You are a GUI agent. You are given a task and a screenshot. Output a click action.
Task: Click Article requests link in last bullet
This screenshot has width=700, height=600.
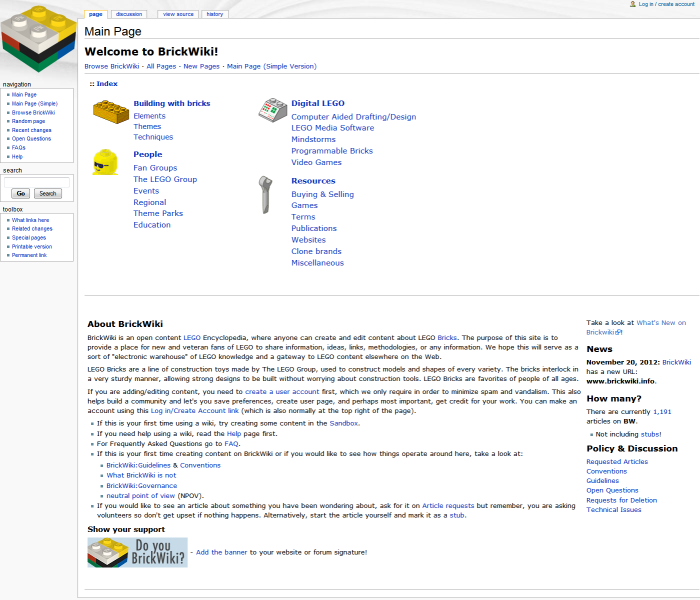pos(448,506)
